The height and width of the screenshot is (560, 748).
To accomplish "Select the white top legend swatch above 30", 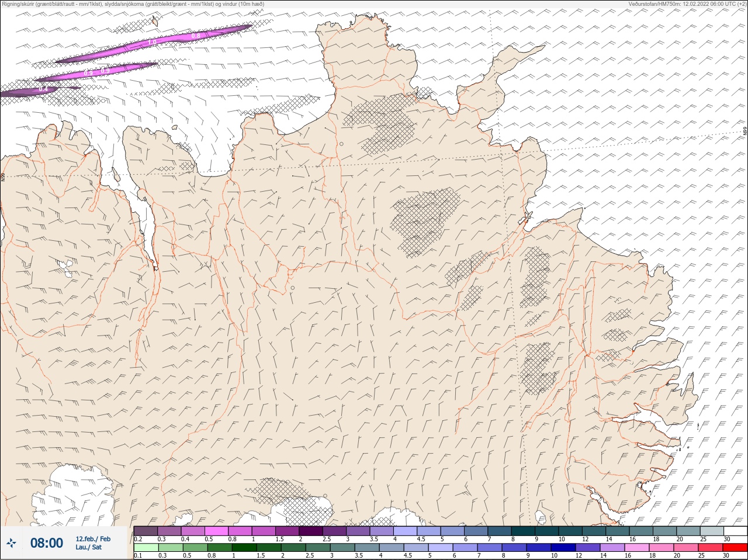I will [x=736, y=531].
